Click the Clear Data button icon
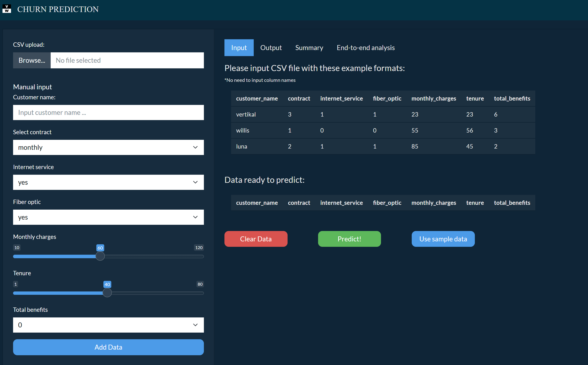 coord(256,238)
